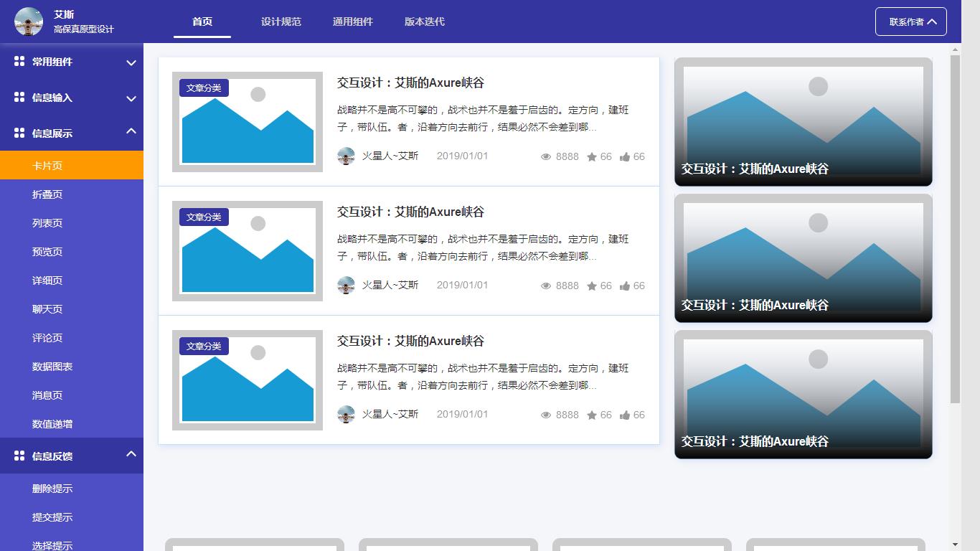Click the star favorite icon in third article card
The width and height of the screenshot is (980, 551).
point(592,415)
